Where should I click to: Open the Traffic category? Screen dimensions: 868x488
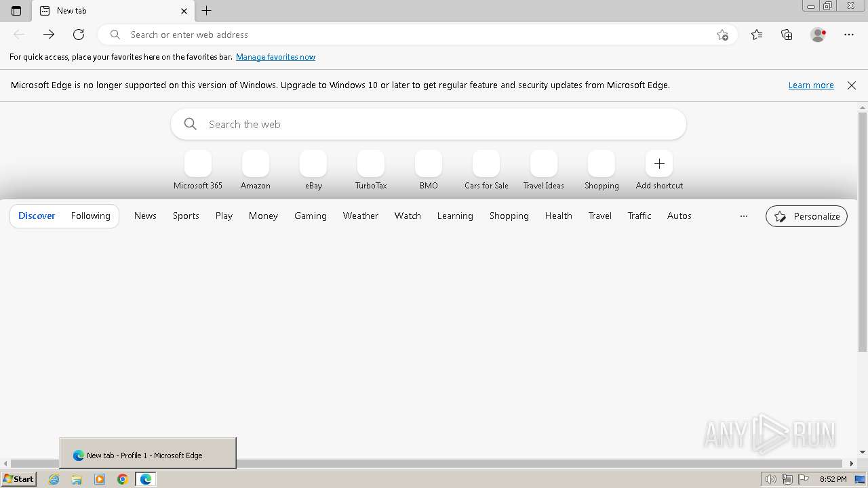[639, 216]
